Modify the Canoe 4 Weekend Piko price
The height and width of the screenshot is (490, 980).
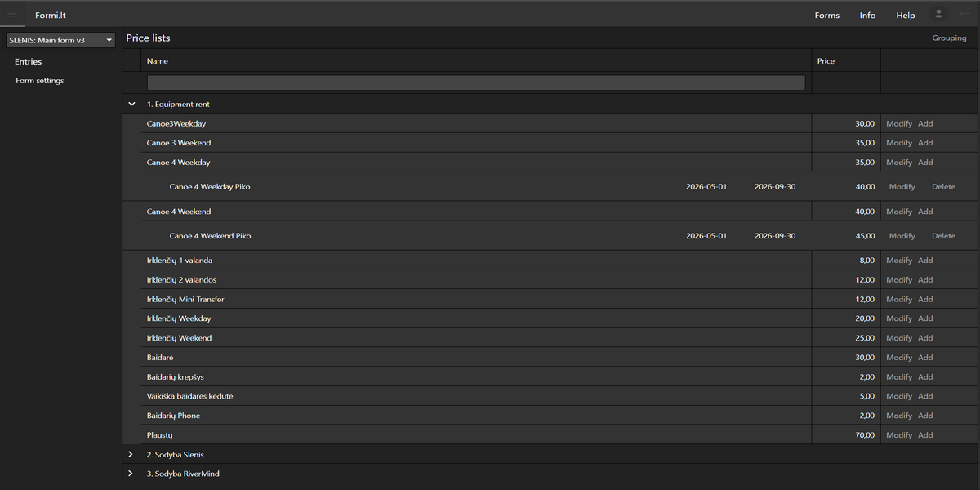coord(902,236)
